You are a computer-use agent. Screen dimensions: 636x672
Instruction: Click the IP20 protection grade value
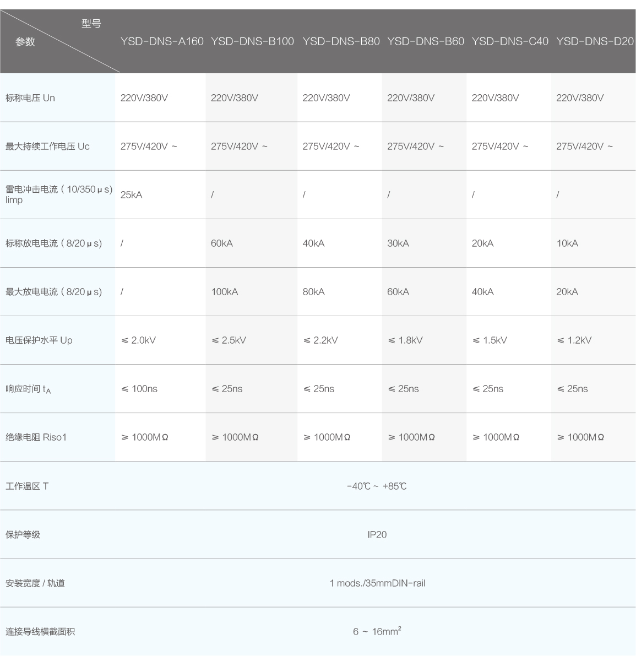click(377, 535)
